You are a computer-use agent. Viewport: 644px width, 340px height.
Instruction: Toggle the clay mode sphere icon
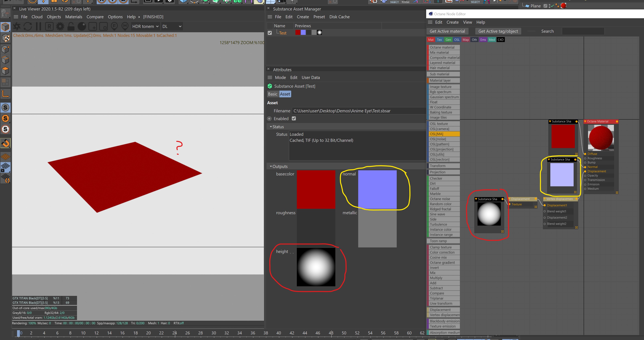tap(82, 26)
